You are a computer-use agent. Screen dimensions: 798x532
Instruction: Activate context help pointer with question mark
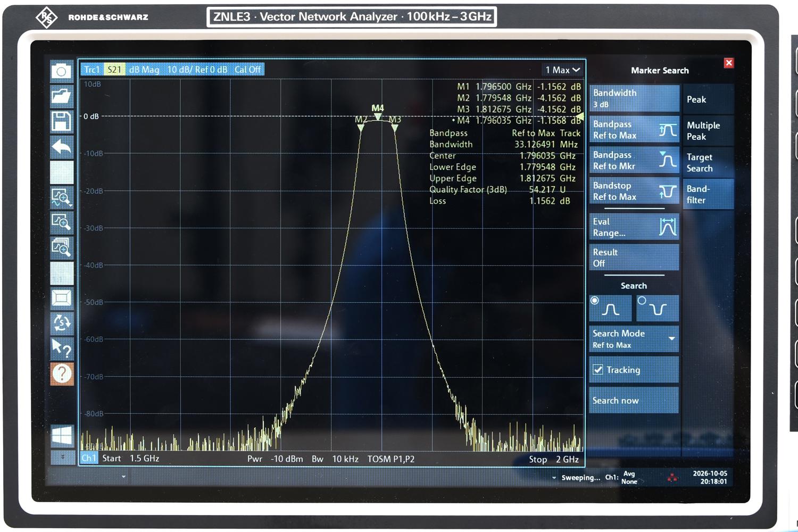pos(61,348)
